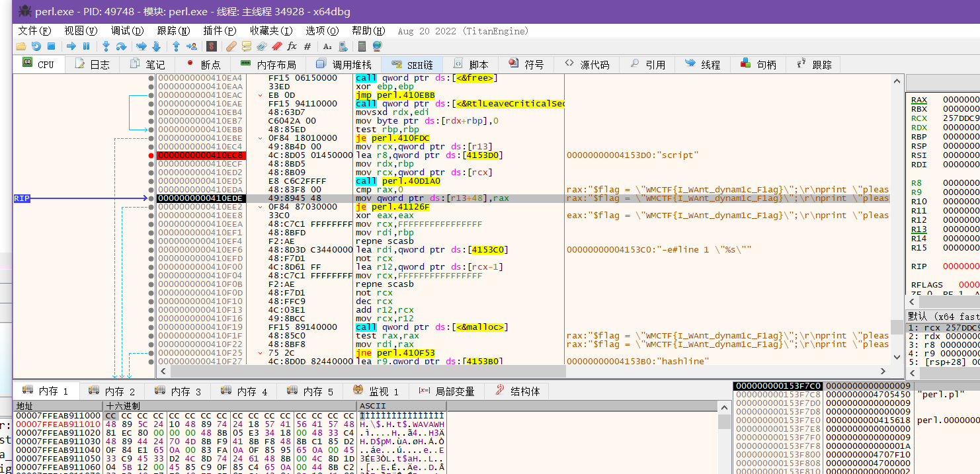Viewport: 980px width, 474px height.
Task: Select the 内存 2 dump tab
Action: 112,391
